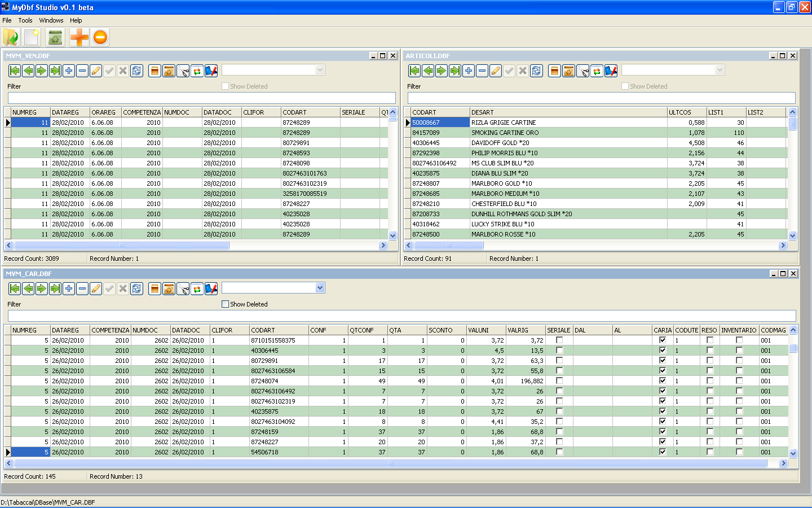
Task: Toggle INVENTARIO checkbox for CODART 8027463106584
Action: click(x=739, y=371)
